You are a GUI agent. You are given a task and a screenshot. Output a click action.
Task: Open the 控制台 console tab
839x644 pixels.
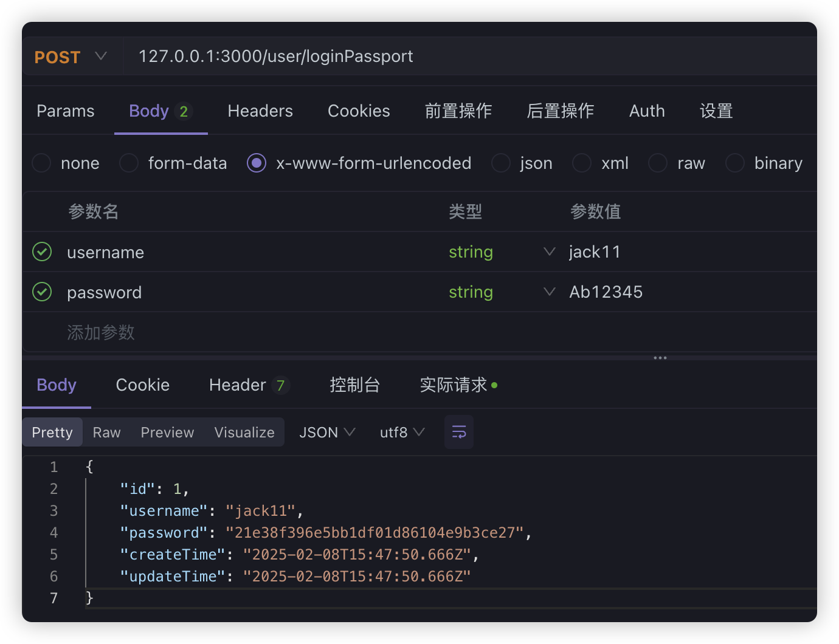(x=355, y=385)
